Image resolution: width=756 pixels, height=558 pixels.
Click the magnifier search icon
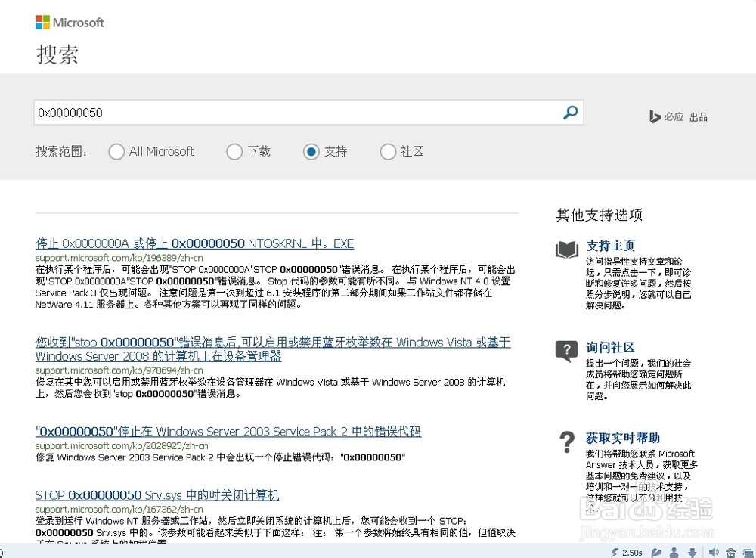[570, 113]
